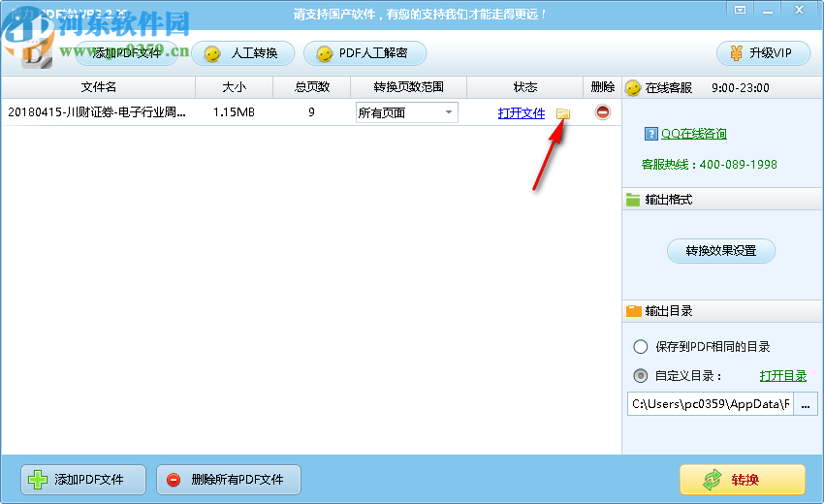
Task: Click the green 输出格式 folder icon
Action: (x=633, y=200)
